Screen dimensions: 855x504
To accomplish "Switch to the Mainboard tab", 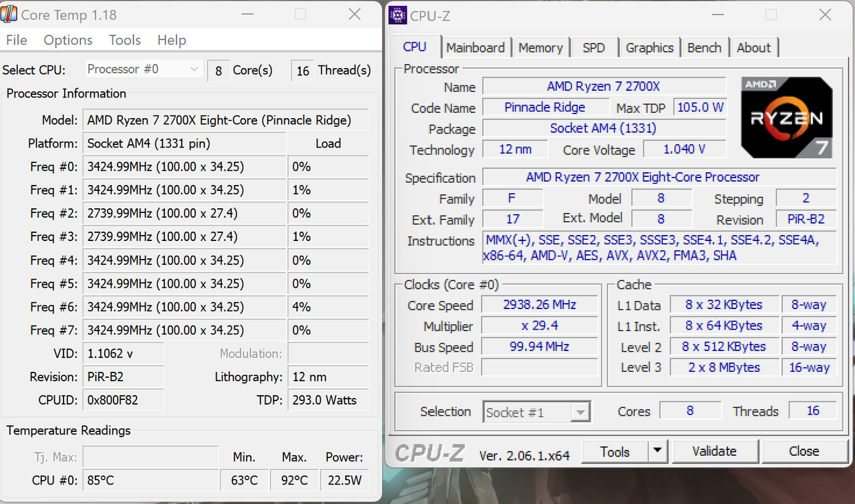I will (x=476, y=47).
